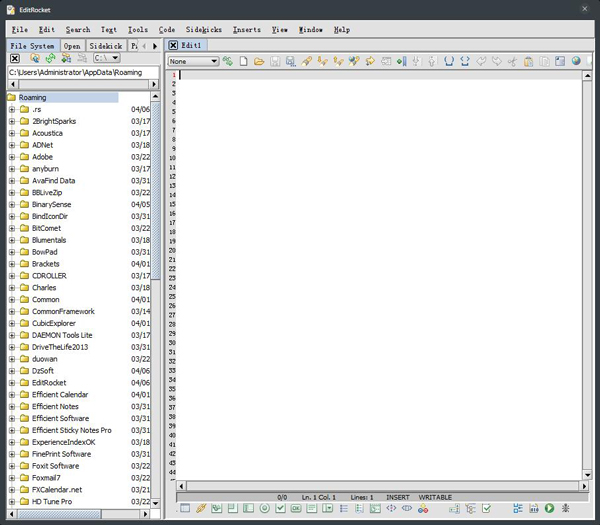Click the link chain icon in the bottom toolbar
Screen dimensions: 600x525
pos(201,508)
